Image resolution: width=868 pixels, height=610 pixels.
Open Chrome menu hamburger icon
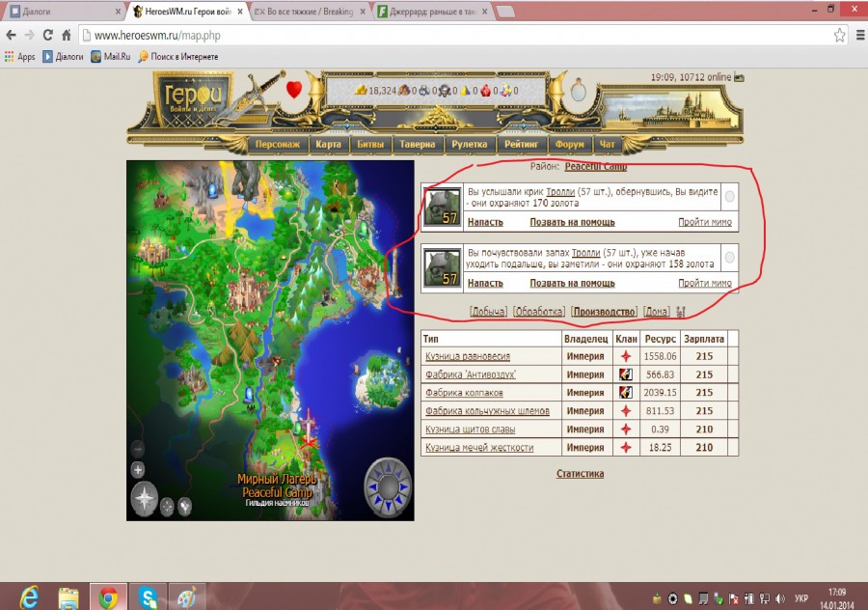[860, 35]
